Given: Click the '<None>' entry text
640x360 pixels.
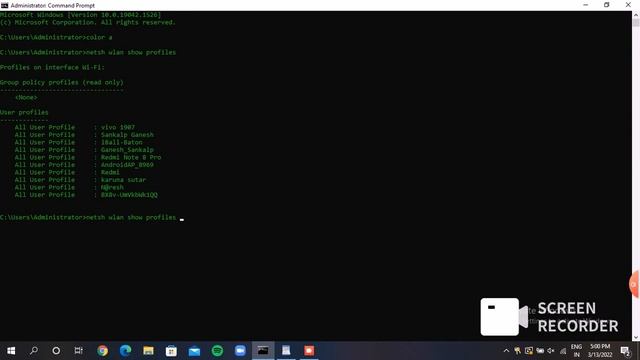Looking at the screenshot, I should pyautogui.click(x=26, y=98).
